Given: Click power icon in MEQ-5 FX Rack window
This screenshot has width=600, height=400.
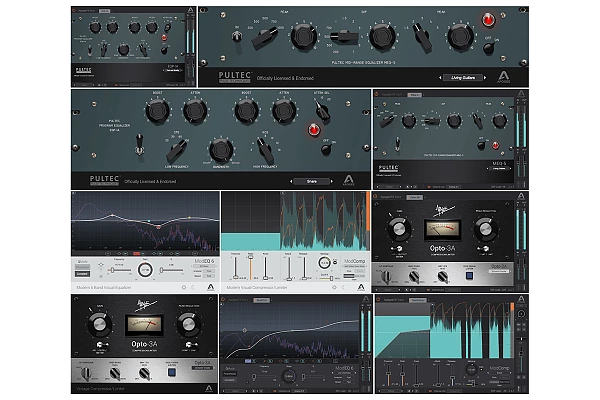Looking at the screenshot, I should (376, 94).
